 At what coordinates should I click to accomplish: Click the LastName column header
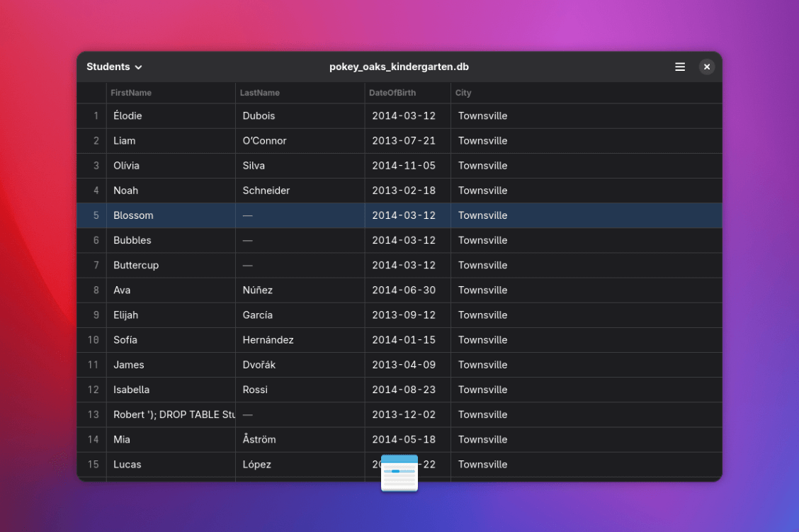click(x=260, y=93)
